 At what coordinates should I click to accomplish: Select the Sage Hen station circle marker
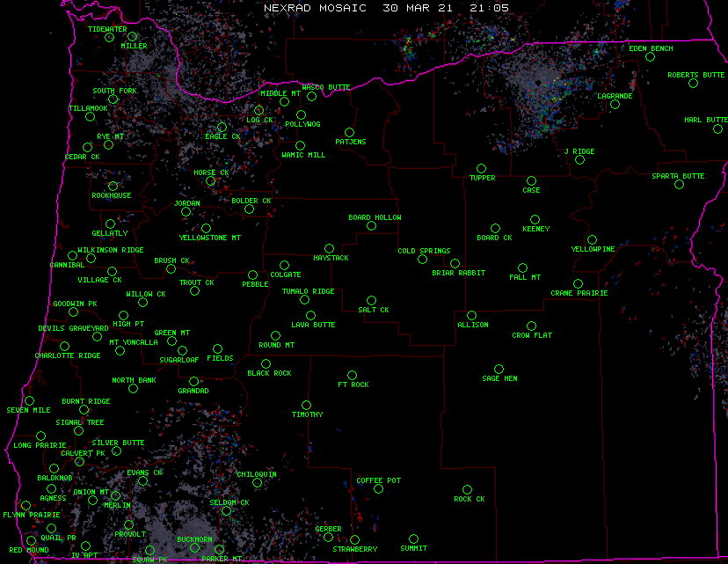coord(499,370)
